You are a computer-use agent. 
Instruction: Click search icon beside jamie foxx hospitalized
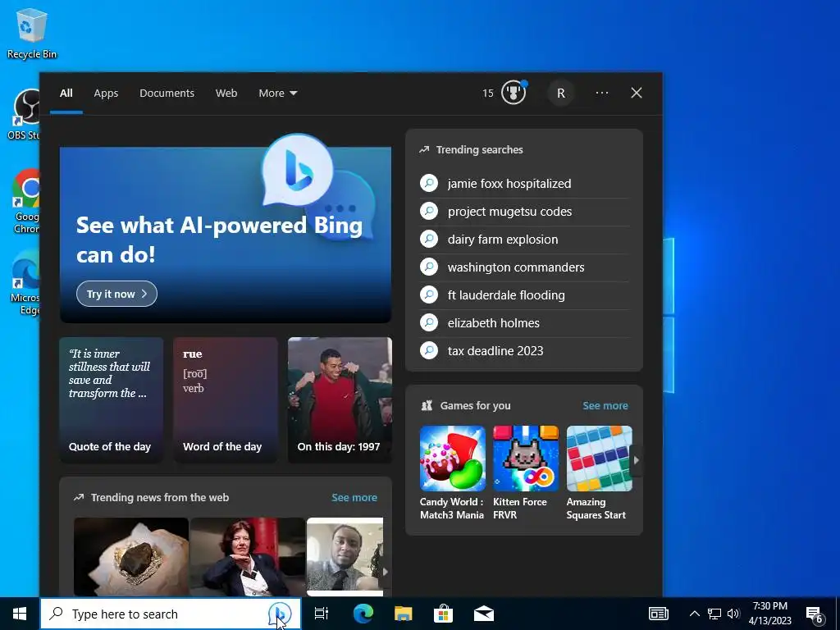[x=429, y=183]
